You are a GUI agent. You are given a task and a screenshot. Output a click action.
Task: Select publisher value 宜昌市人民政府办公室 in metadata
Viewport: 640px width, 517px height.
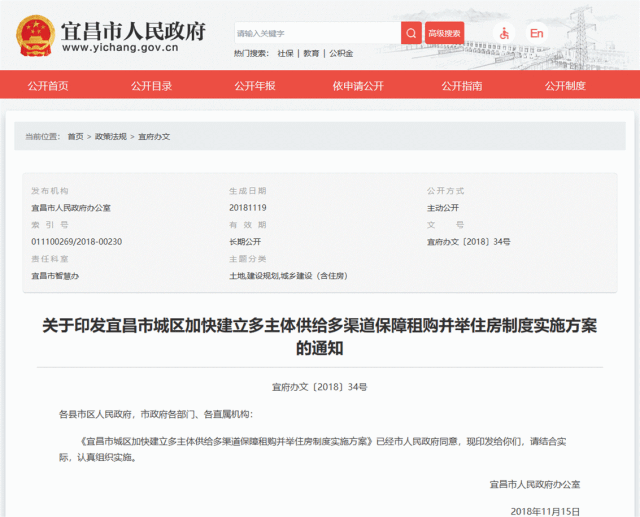coord(71,208)
